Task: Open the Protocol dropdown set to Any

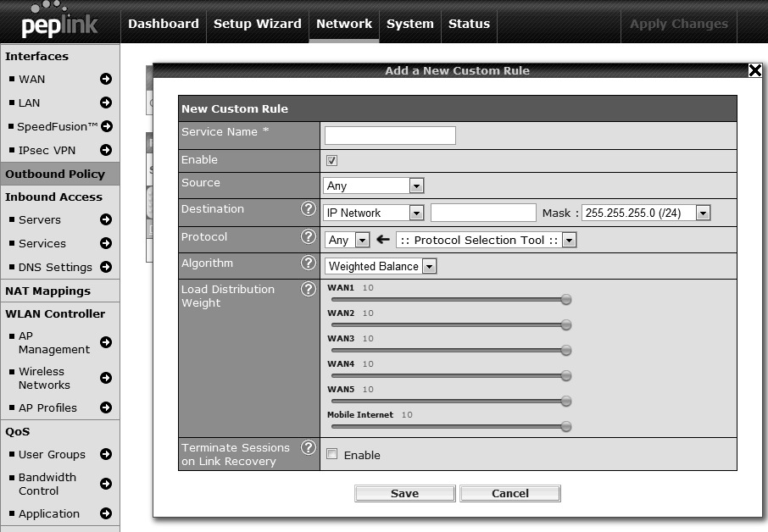Action: tap(347, 240)
